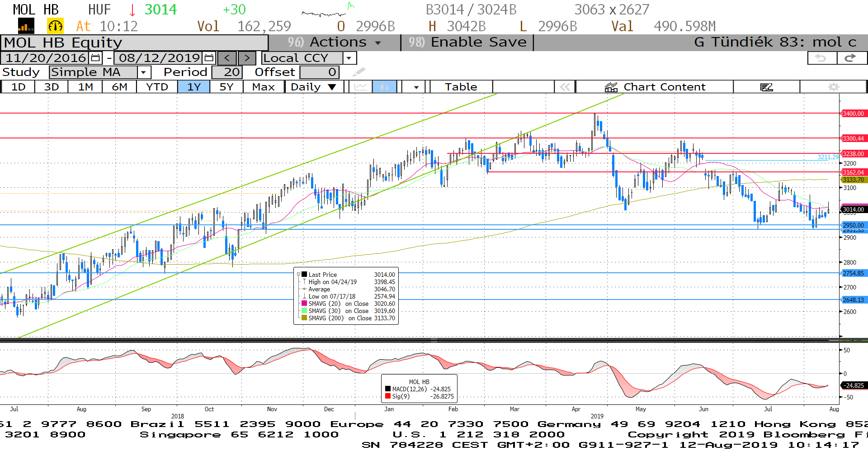This screenshot has height=470, width=868.
Task: Expand the chart type dropdown arrow
Action: pyautogui.click(x=416, y=86)
